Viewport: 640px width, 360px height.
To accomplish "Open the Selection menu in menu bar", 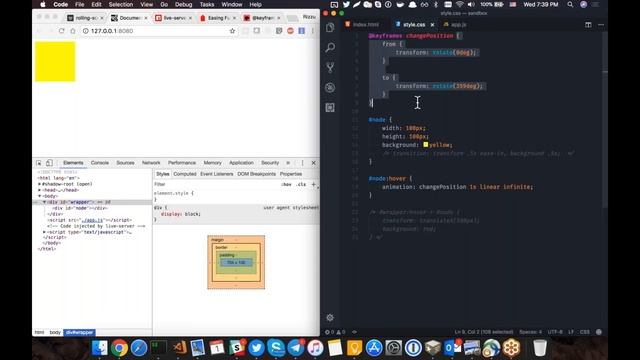I will [x=120, y=4].
